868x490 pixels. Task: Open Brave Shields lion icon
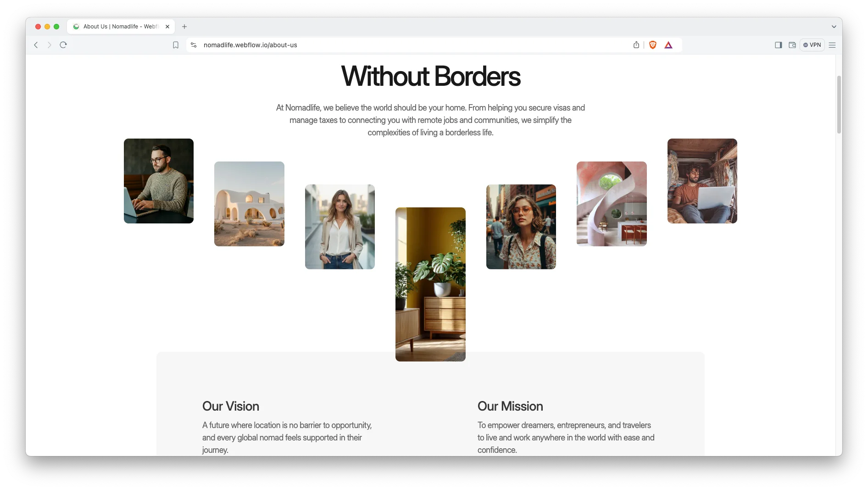[x=653, y=45]
